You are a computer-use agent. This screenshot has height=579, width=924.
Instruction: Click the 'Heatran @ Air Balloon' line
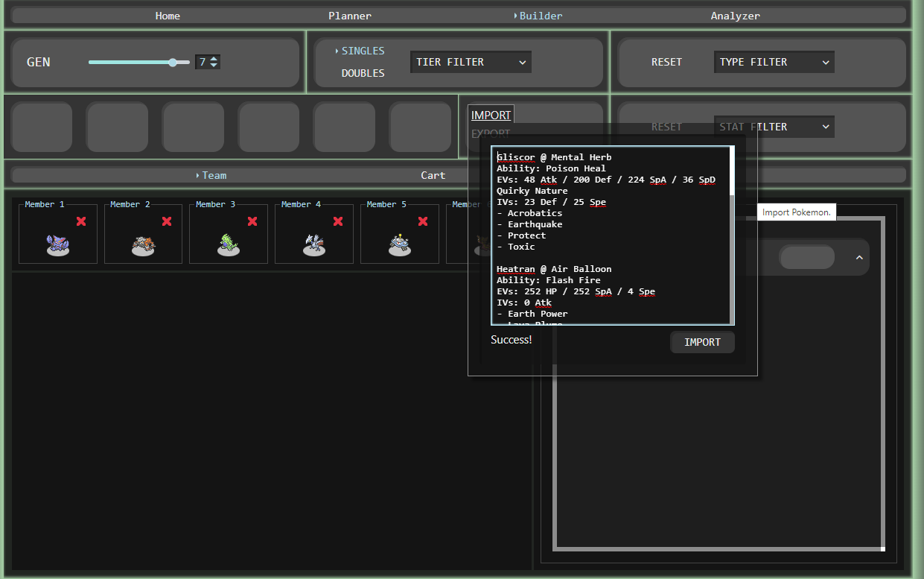click(x=554, y=269)
